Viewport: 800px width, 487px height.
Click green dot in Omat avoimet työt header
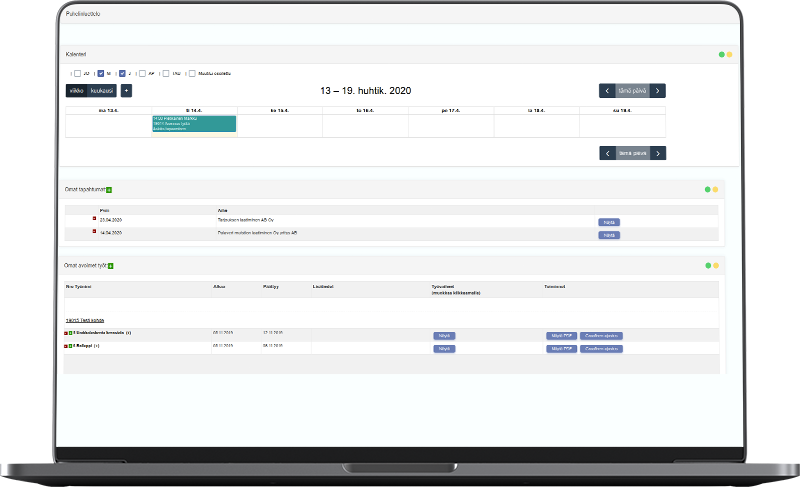click(x=708, y=266)
